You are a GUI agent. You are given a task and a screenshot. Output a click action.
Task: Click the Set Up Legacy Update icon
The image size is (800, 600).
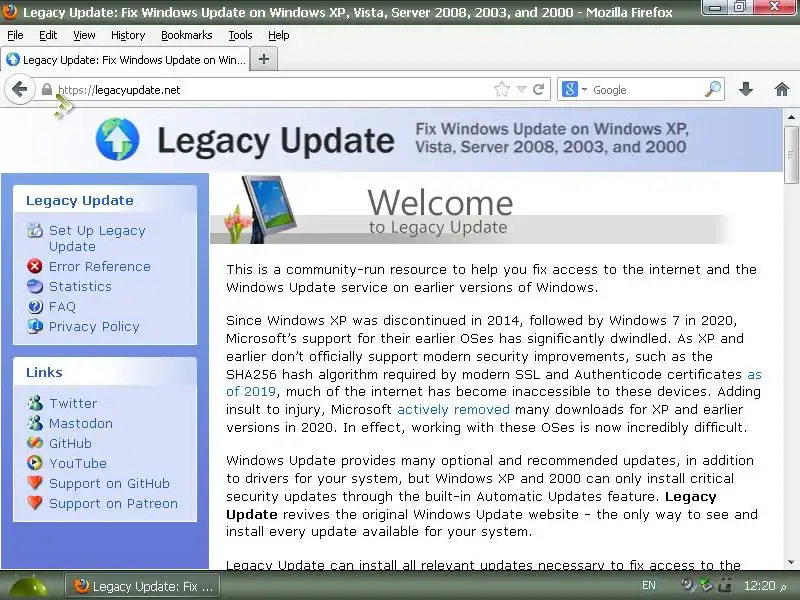pos(35,231)
